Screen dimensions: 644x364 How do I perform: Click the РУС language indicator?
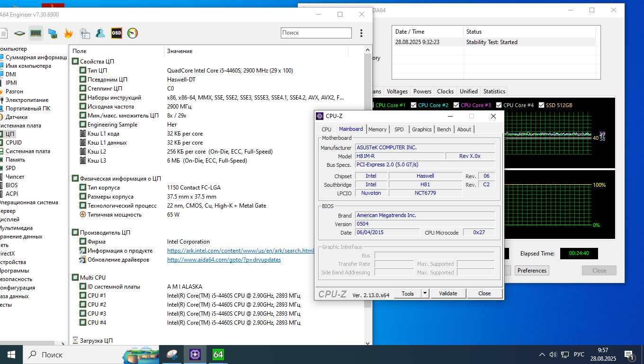pos(579,355)
